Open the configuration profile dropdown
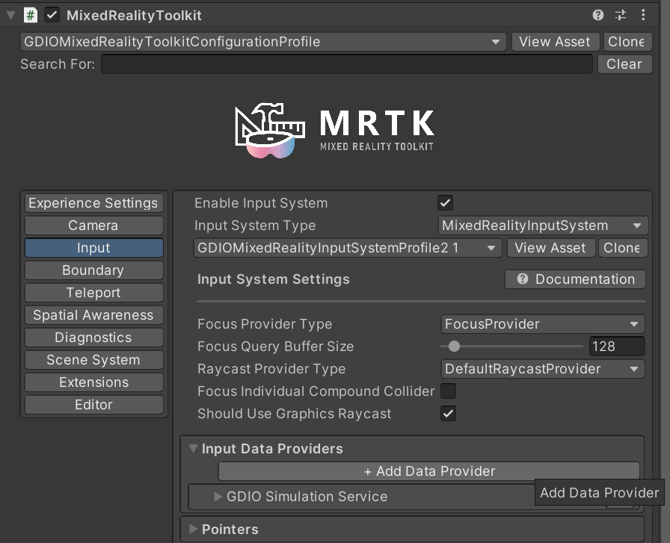This screenshot has width=670, height=543. tap(263, 42)
